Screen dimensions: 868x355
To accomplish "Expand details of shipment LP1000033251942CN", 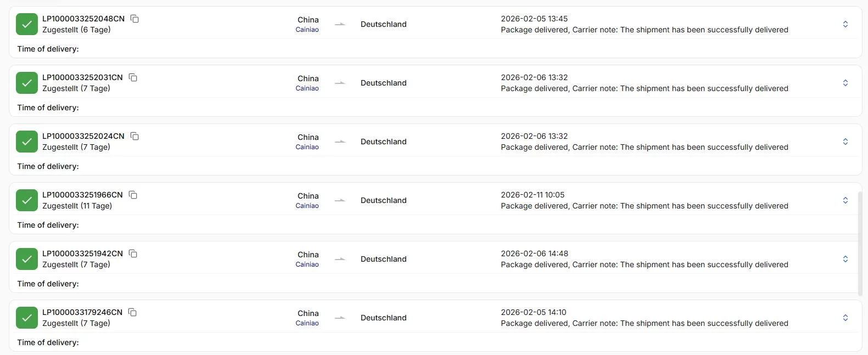I will tap(845, 259).
